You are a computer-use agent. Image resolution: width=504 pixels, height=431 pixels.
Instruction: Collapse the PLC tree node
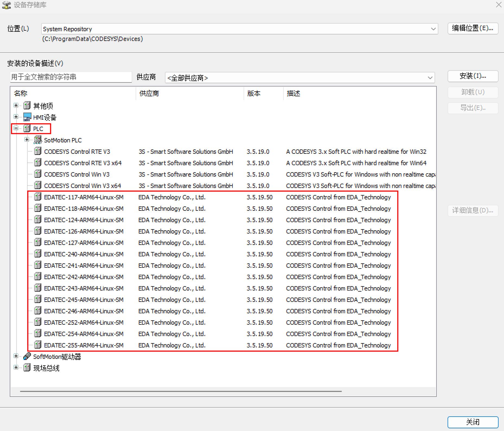click(x=16, y=128)
